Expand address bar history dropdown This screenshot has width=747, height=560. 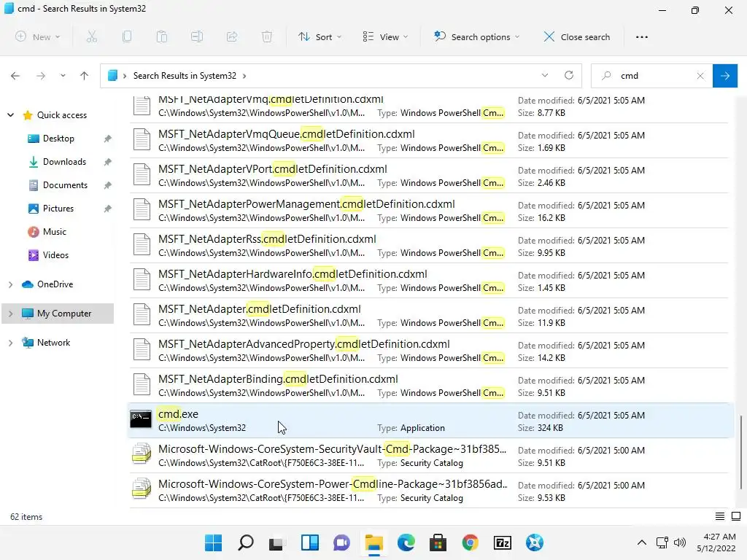pyautogui.click(x=545, y=75)
